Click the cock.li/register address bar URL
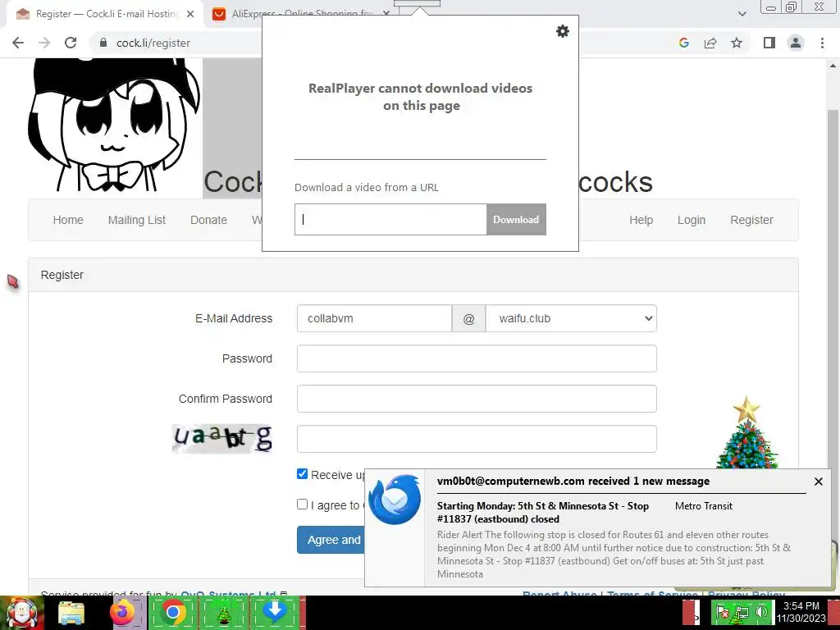 tap(153, 43)
